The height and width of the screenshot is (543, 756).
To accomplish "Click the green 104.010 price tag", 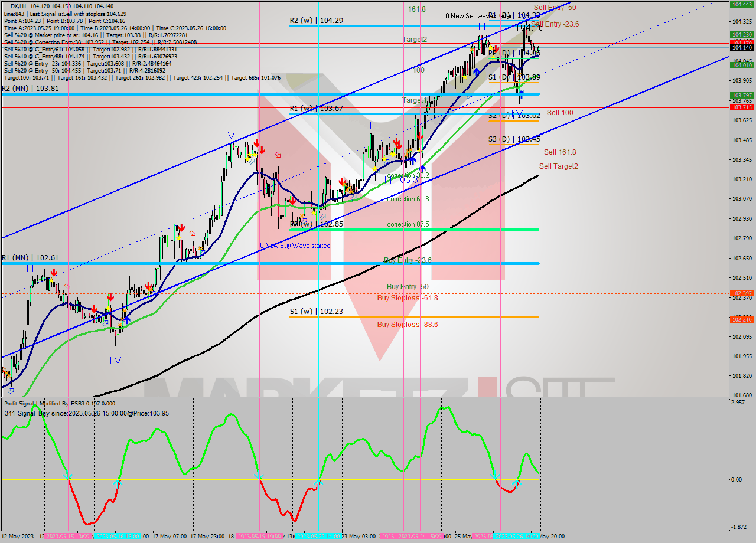I will coord(742,66).
